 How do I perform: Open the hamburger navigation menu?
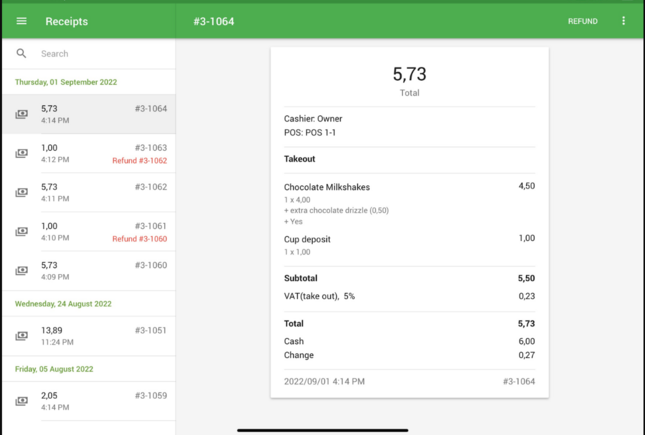click(x=22, y=21)
